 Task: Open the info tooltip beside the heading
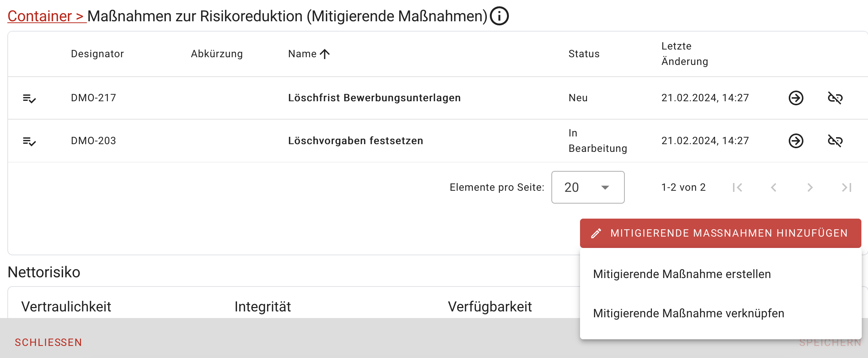pos(499,16)
